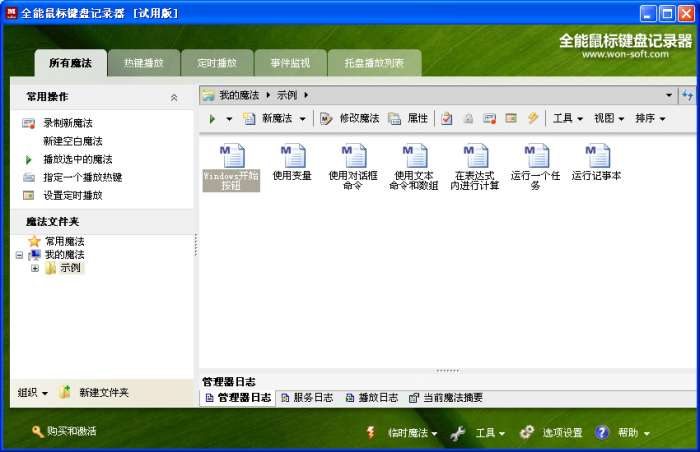The image size is (700, 452).
Task: Open the 组织 organize dropdown
Action: point(33,393)
